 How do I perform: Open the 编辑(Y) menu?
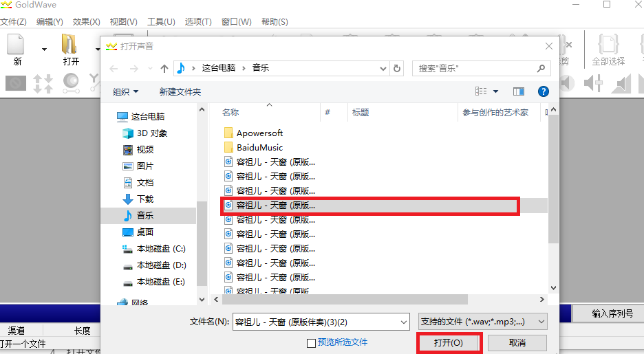click(x=50, y=22)
